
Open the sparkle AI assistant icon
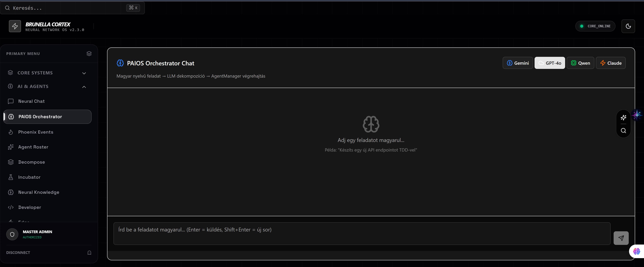click(623, 117)
